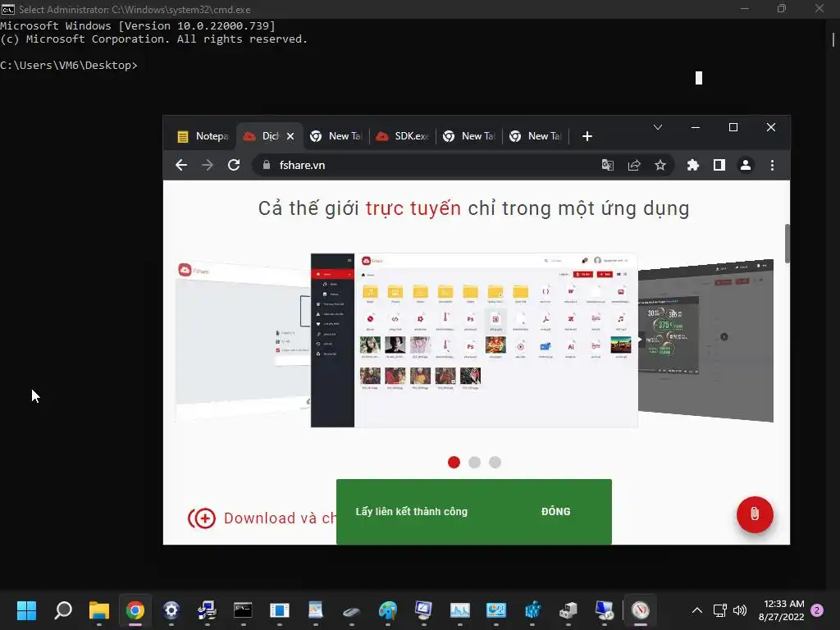Click the page's vertical scrollbar thumb
Image resolution: width=840 pixels, height=630 pixels.
click(x=787, y=244)
